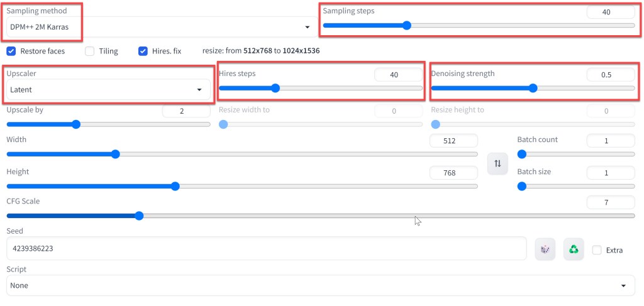The image size is (644, 306).
Task: Swap width and height with arrows button
Action: [497, 163]
